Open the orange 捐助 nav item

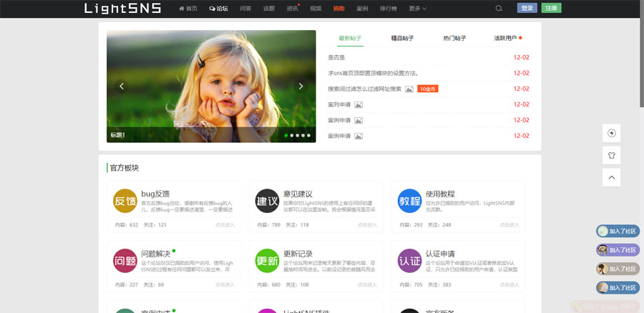(x=339, y=8)
